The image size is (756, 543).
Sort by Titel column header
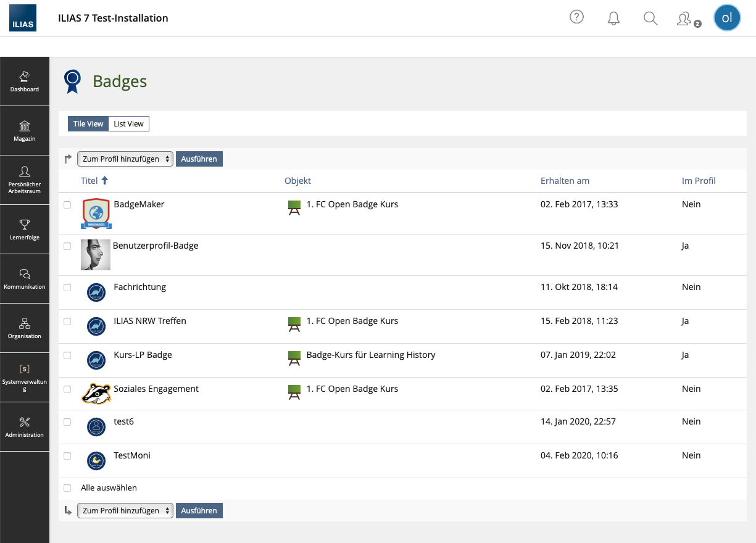coord(89,181)
